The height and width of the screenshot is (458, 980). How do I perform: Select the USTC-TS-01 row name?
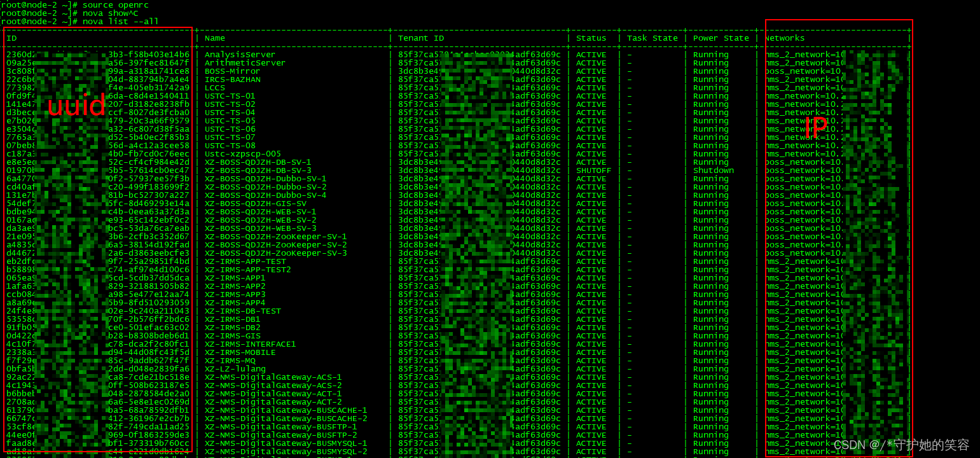(x=230, y=96)
